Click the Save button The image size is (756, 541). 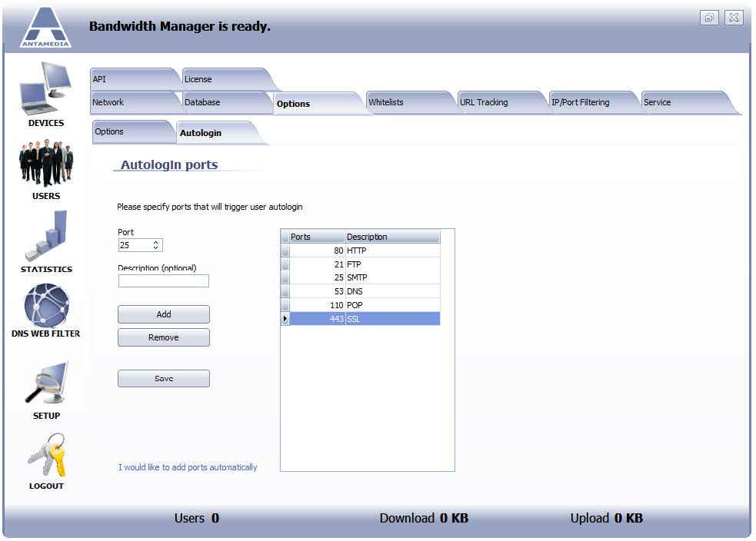point(164,379)
